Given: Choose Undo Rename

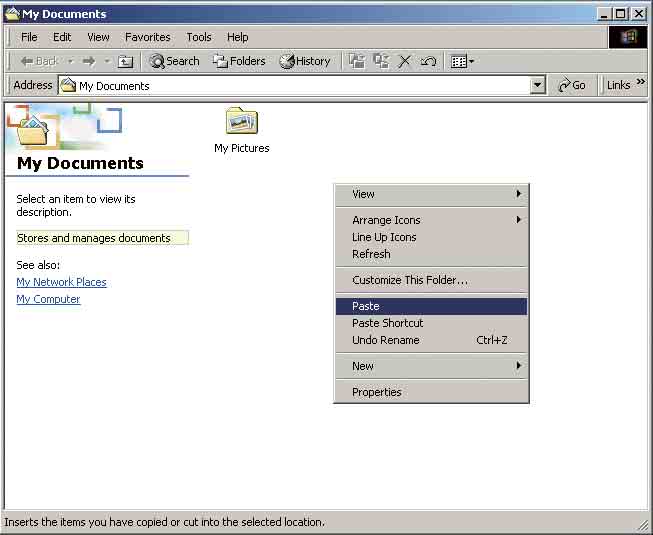Looking at the screenshot, I should (431, 340).
